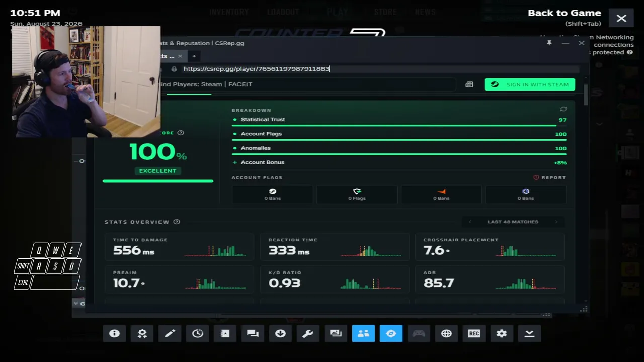Click the address bar padlock icon

[174, 69]
